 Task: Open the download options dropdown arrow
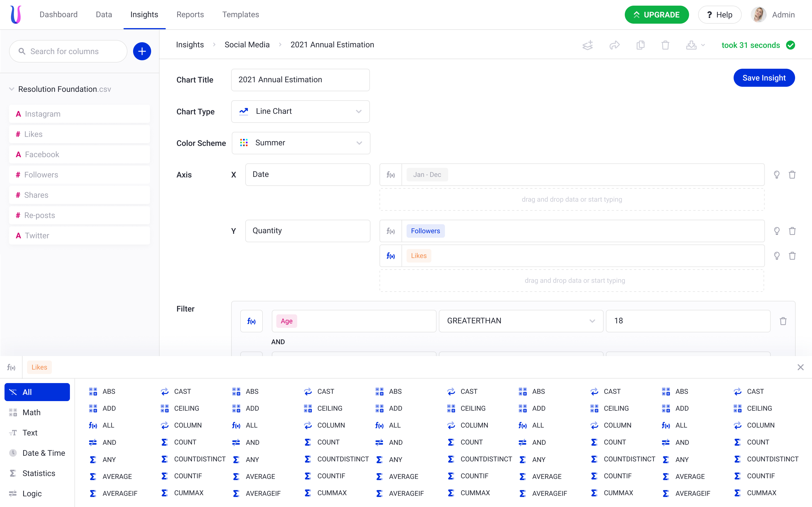click(x=703, y=45)
